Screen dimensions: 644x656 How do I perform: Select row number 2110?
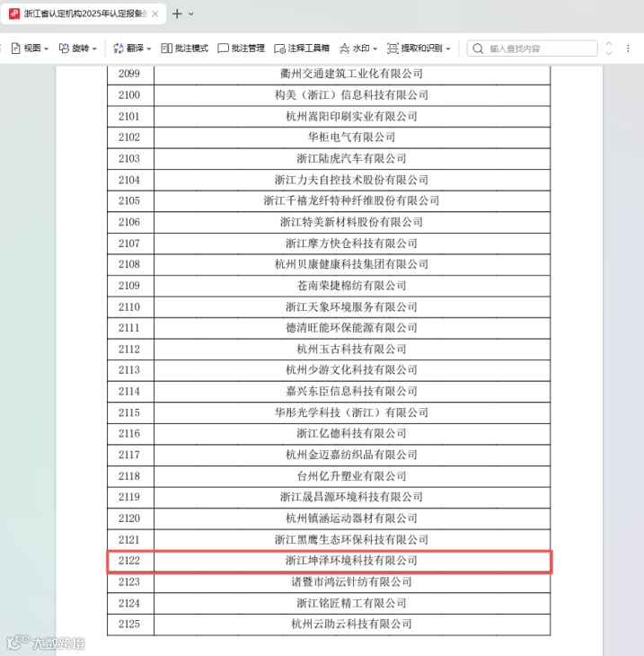(x=129, y=307)
